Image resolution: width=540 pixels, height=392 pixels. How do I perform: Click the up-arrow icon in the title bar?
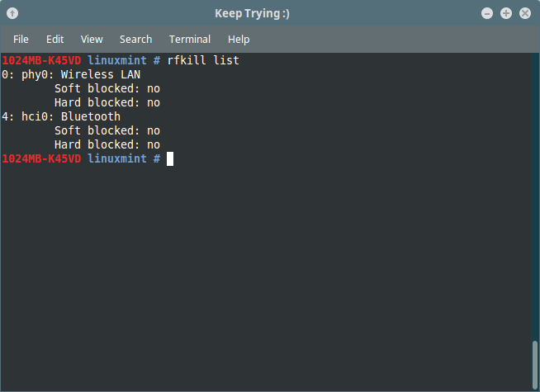12,13
